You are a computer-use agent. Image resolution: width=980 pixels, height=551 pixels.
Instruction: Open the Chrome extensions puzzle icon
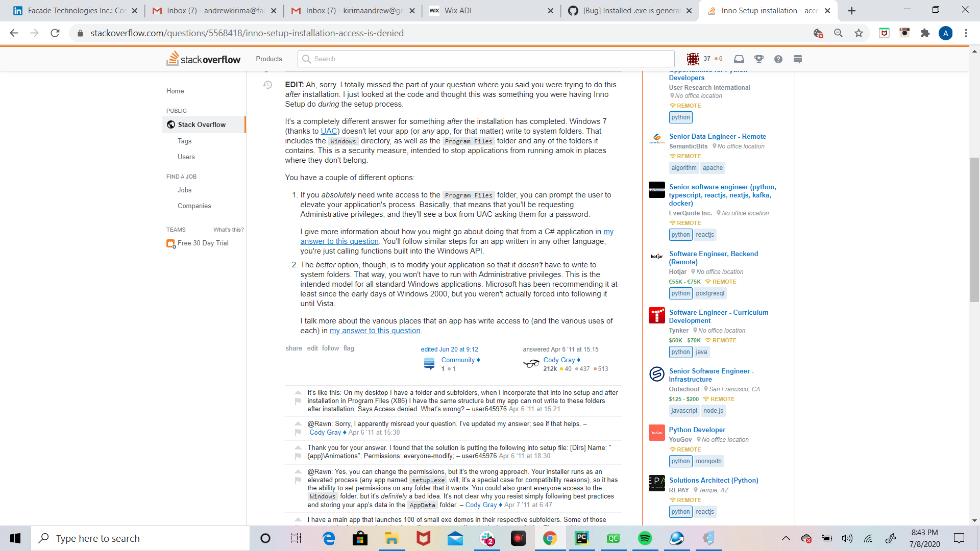[x=925, y=33]
